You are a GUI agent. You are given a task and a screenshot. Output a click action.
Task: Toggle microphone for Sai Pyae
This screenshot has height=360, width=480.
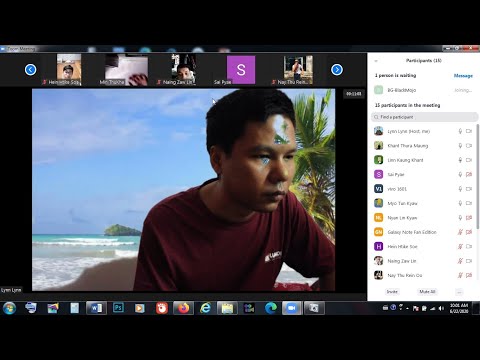pyautogui.click(x=460, y=174)
